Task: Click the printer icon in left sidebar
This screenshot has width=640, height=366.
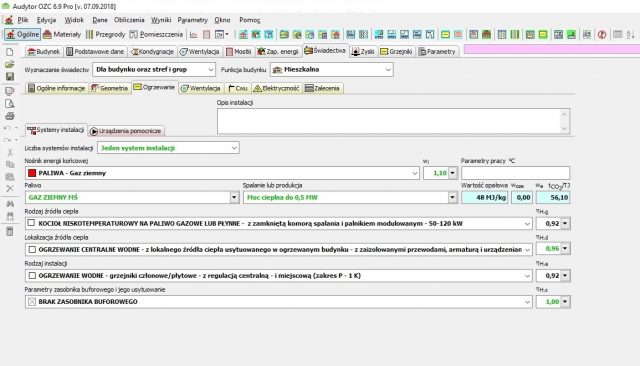Action: click(x=10, y=116)
